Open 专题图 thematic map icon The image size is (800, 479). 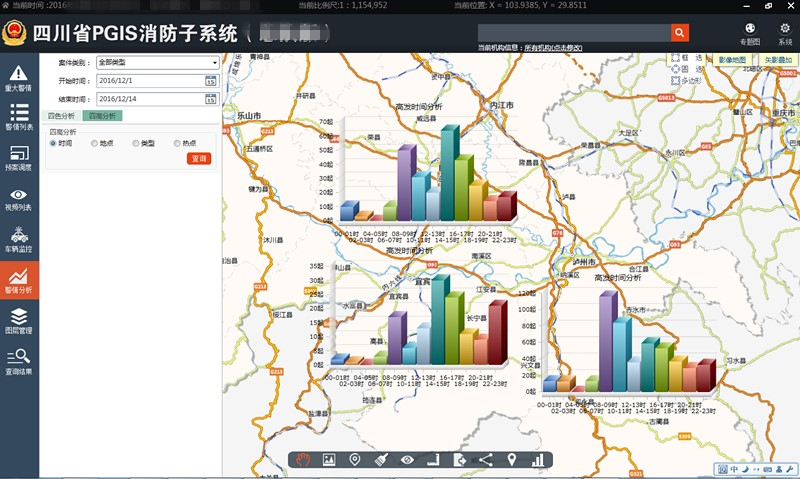750,33
